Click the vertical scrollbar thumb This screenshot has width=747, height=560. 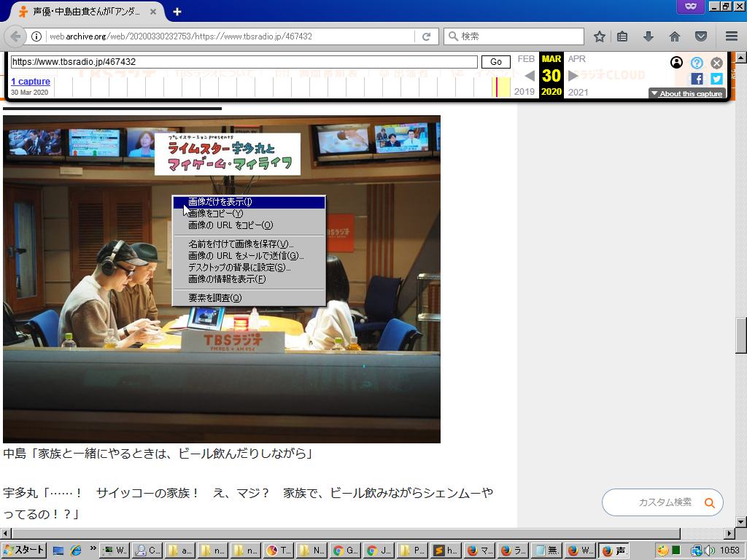tap(741, 335)
